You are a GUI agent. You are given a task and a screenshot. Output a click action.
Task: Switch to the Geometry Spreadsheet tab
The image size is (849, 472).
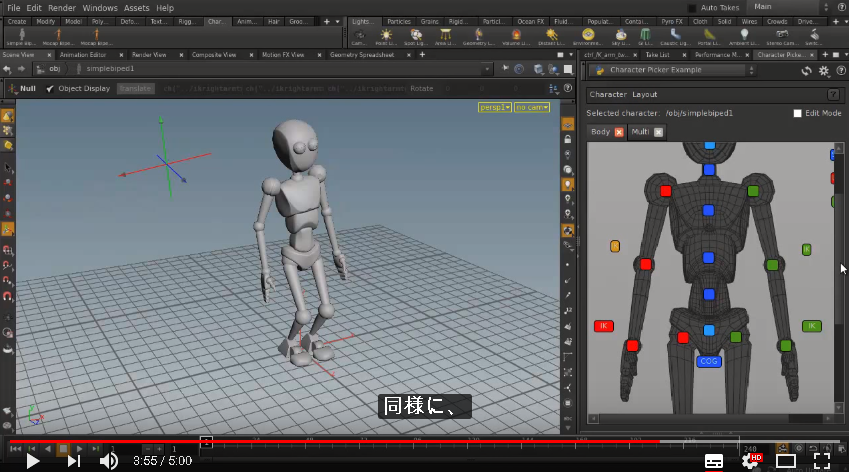(362, 55)
